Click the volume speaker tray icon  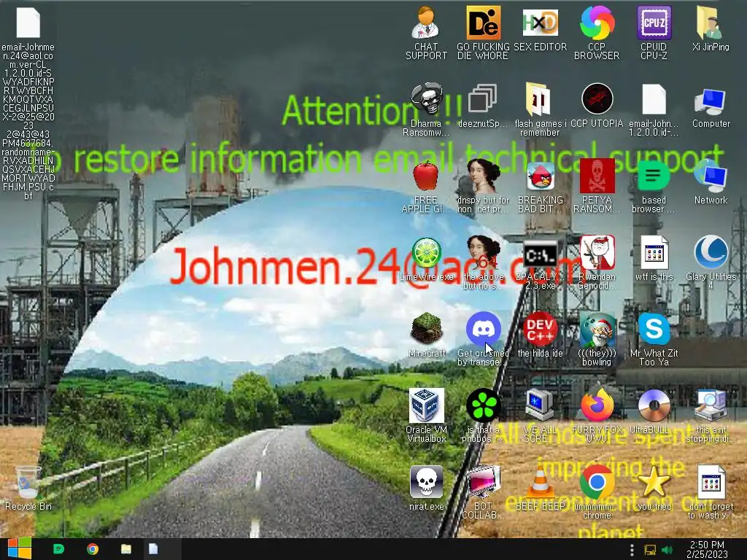coord(667,550)
